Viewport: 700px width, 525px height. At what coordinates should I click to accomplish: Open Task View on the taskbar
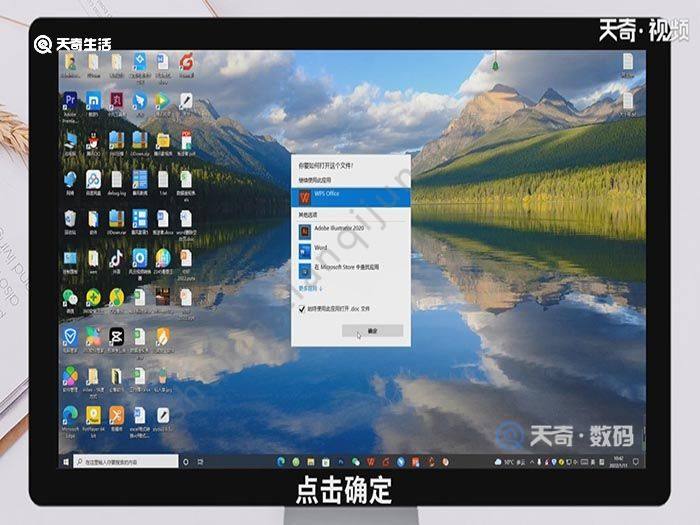(x=200, y=462)
